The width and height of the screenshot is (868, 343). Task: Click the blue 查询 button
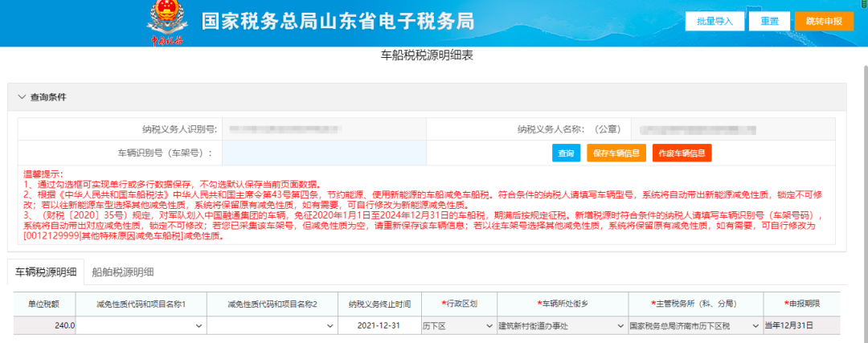click(x=566, y=153)
